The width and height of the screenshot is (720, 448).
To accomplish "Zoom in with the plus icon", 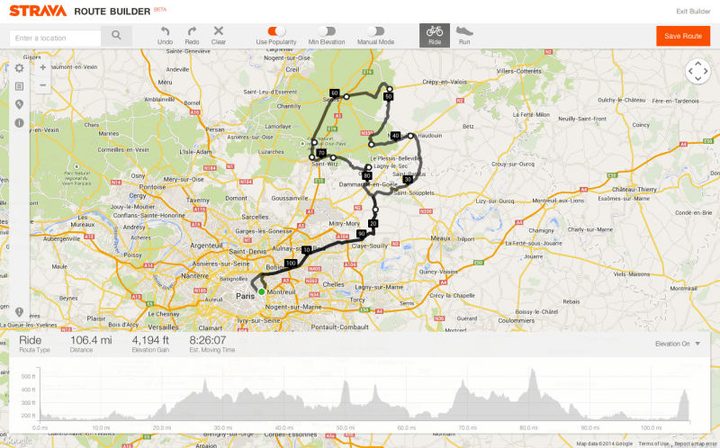I will [x=43, y=67].
